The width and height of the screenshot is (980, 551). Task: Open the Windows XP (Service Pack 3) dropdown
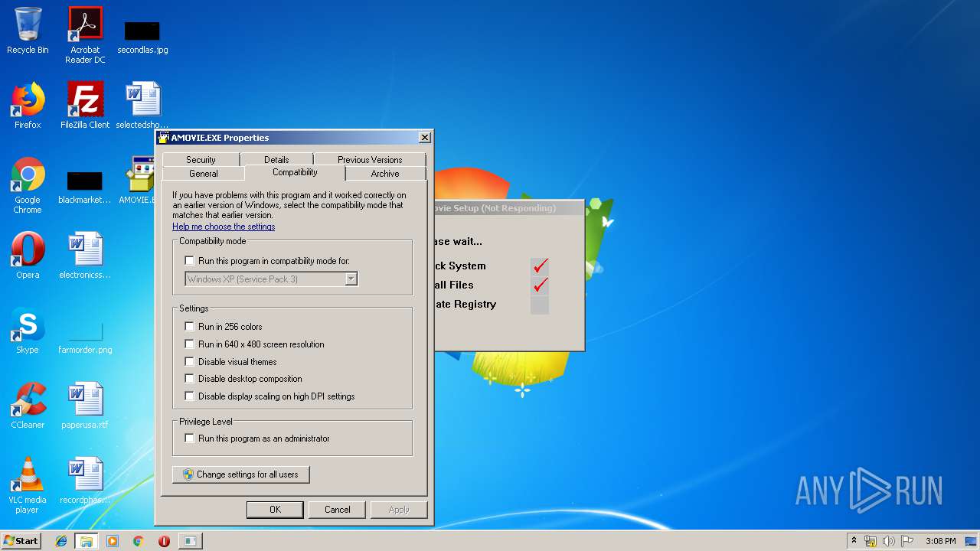(271, 279)
